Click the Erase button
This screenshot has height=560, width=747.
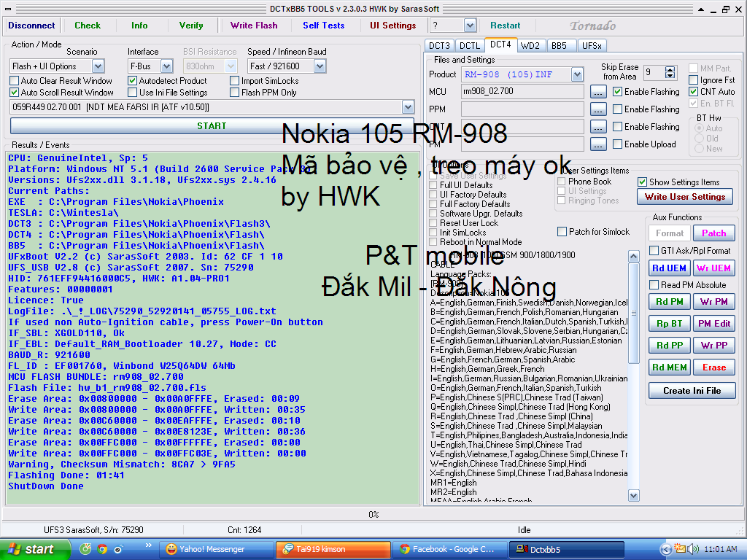pyautogui.click(x=713, y=367)
